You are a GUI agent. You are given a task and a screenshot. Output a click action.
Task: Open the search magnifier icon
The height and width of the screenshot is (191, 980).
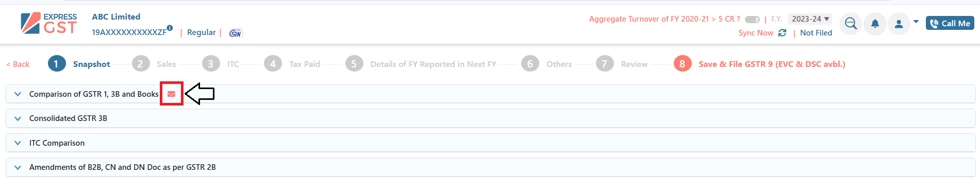(851, 24)
